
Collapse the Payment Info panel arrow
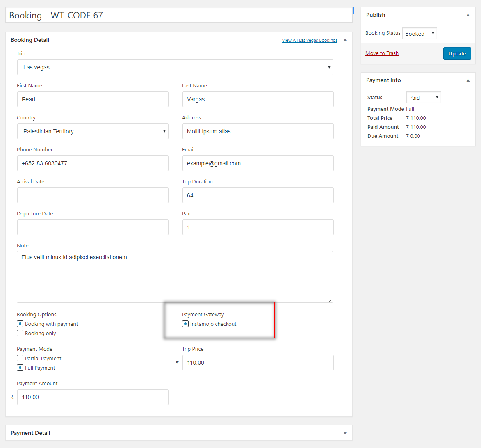[468, 80]
